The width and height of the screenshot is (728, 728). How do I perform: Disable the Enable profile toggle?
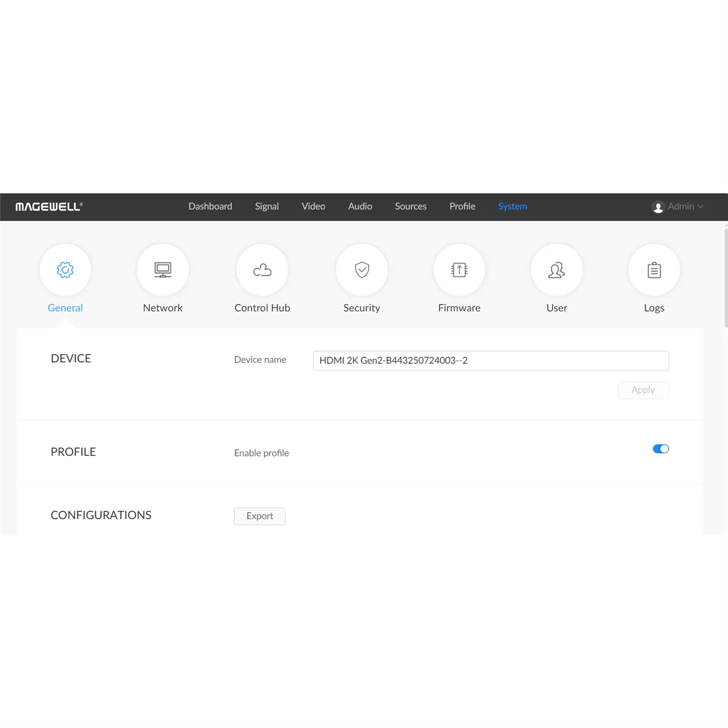pos(661,449)
